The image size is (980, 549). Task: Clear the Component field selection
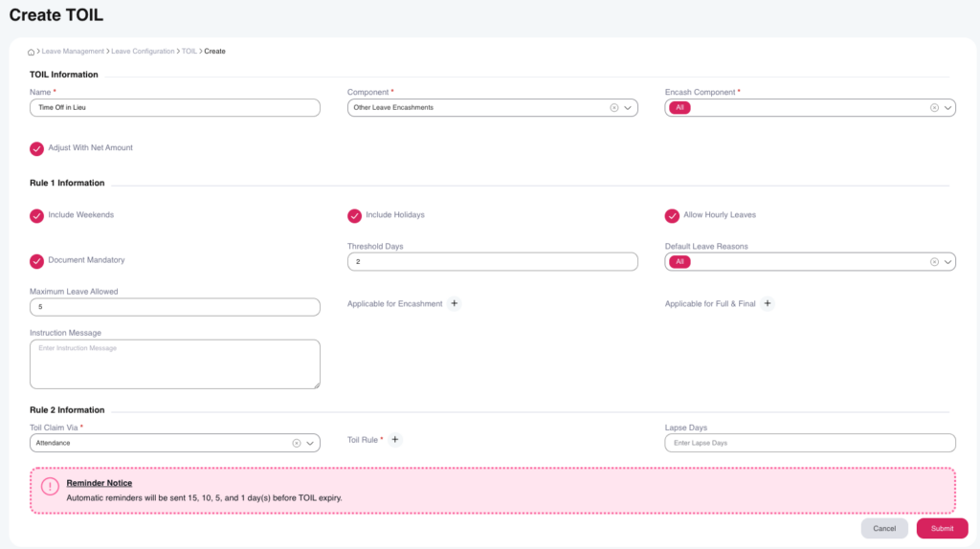[x=614, y=108]
